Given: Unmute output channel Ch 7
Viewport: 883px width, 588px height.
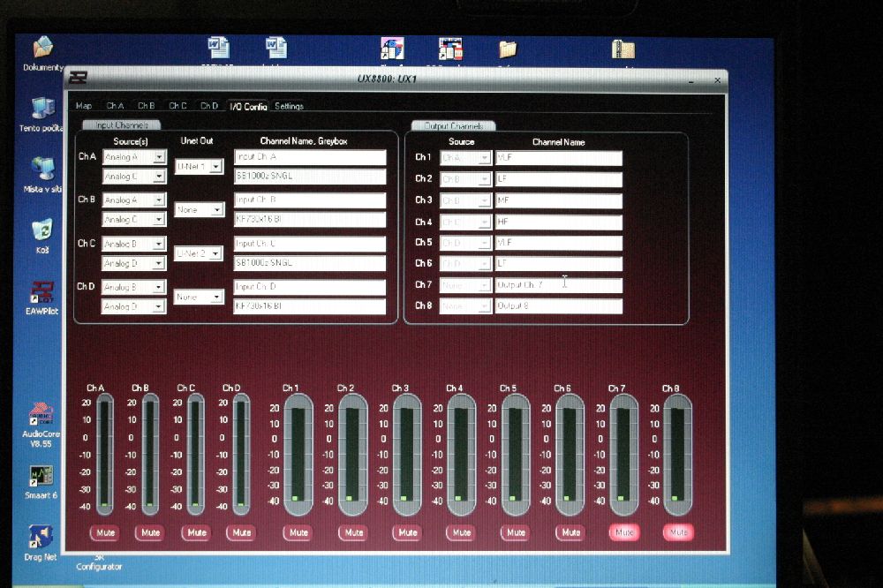Looking at the screenshot, I should [x=624, y=532].
